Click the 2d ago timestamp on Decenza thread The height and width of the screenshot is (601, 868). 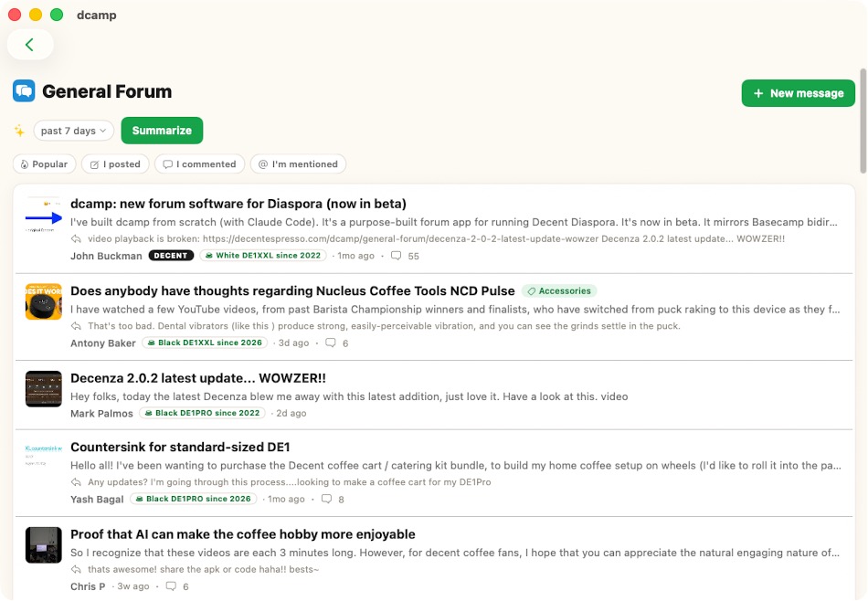click(x=291, y=414)
